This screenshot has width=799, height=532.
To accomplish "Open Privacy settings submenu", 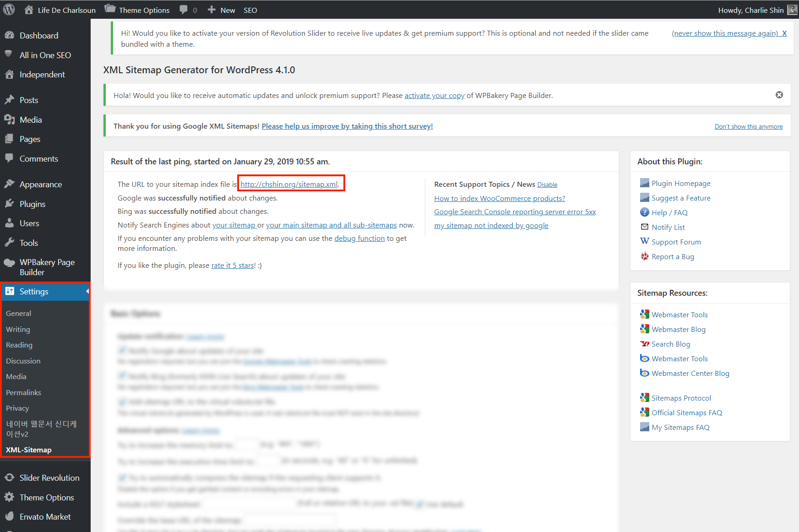I will [17, 408].
